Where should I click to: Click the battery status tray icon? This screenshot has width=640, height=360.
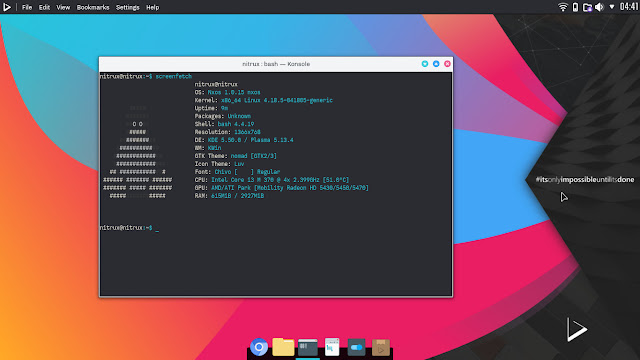pos(575,7)
